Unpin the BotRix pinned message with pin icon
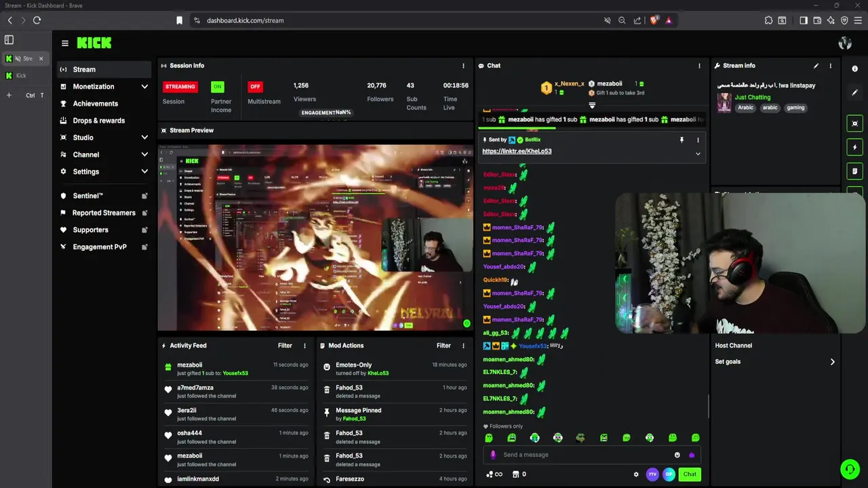Viewport: 868px width, 488px height. click(x=682, y=140)
